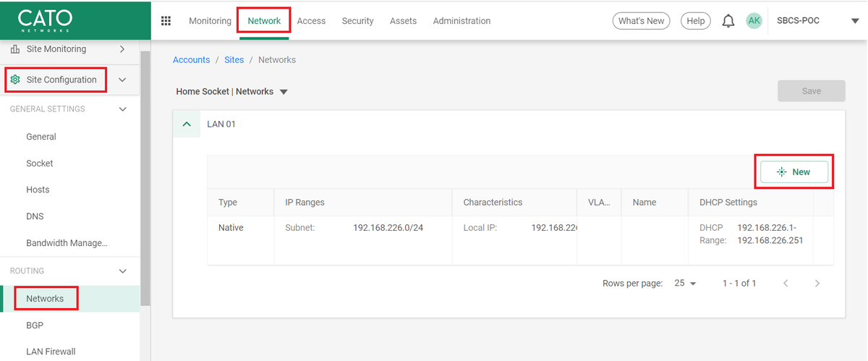Switch to the Security tab
Screen dimensions: 868x361
pos(357,21)
